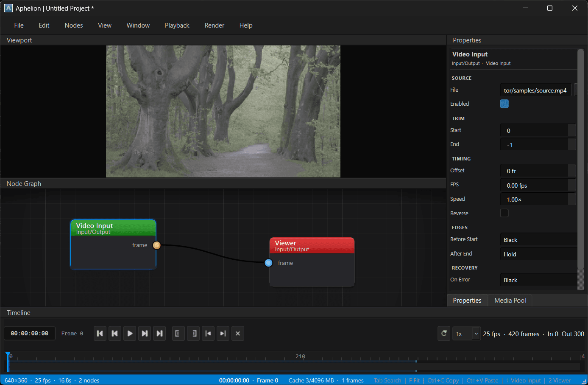This screenshot has height=385, width=588.
Task: Click the Speed value stepper
Action: pos(572,199)
